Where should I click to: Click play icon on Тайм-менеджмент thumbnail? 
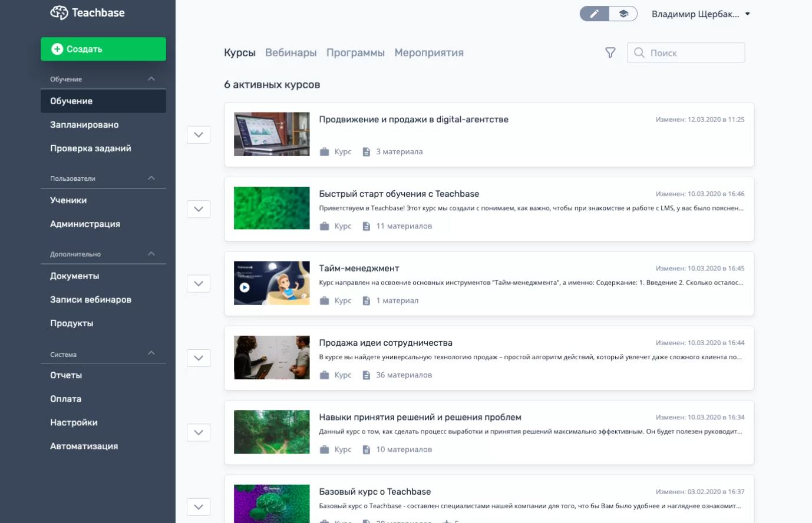click(x=245, y=288)
